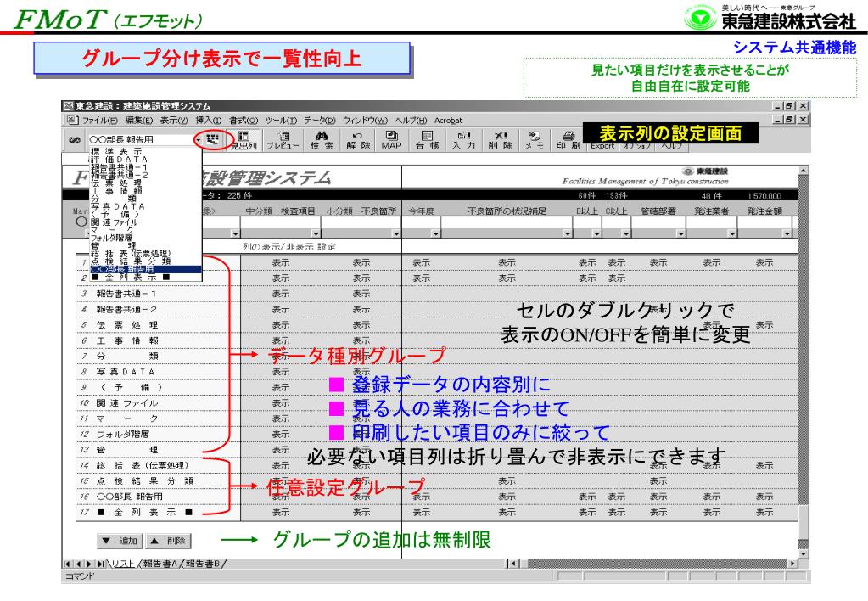Open the ○○部長 報告用 group combo box arrow

pyautogui.click(x=198, y=139)
